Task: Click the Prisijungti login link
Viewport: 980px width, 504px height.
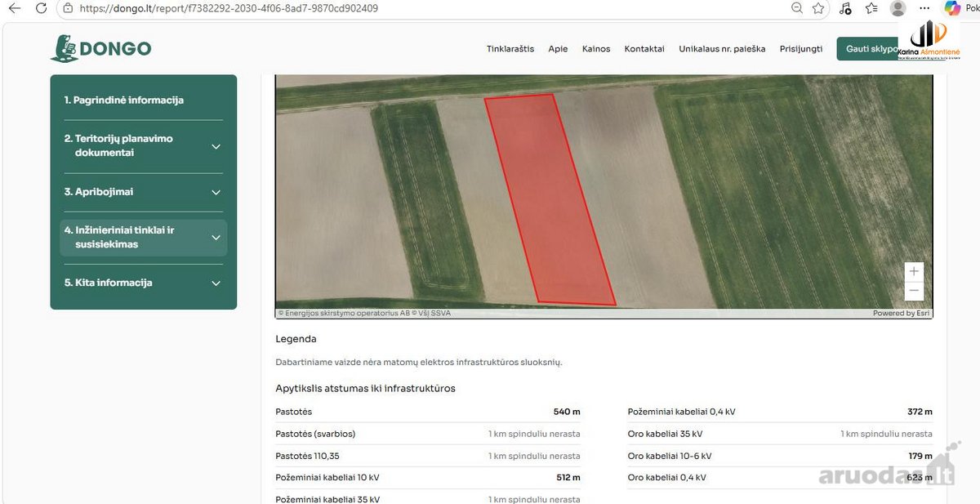Action: [801, 49]
